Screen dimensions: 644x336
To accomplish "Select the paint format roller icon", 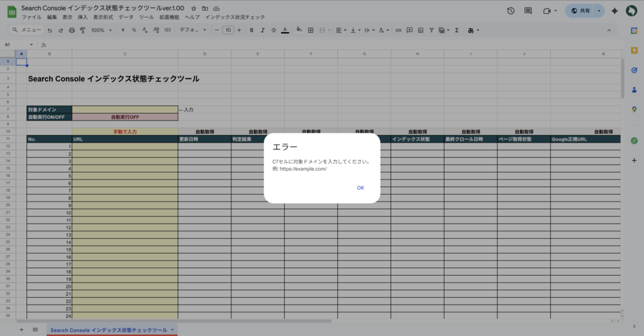I will pyautogui.click(x=82, y=30).
